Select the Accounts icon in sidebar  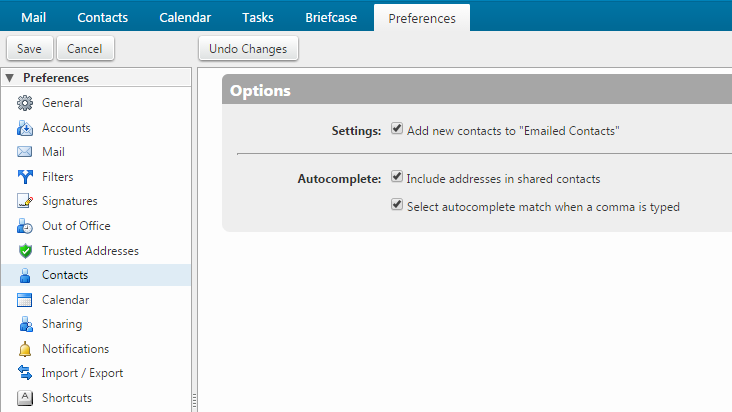tap(25, 128)
